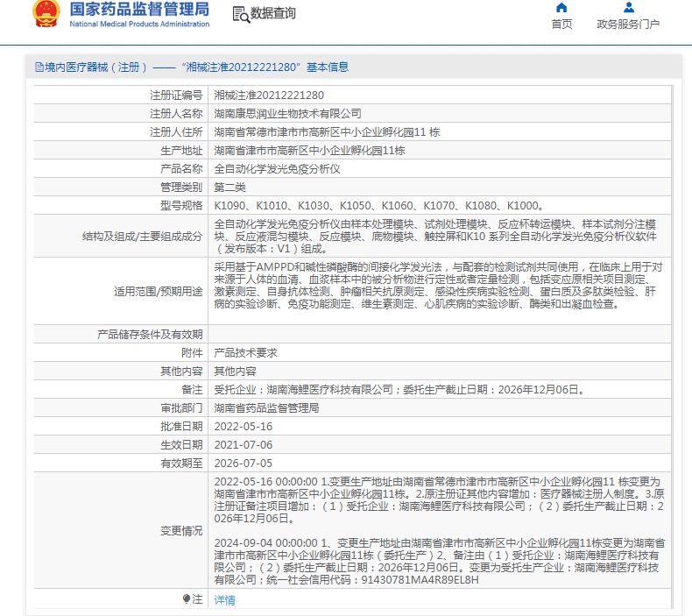The height and width of the screenshot is (616, 692).
Task: Click product name 全自动化学发光免疫分析仪
Action: click(x=276, y=168)
